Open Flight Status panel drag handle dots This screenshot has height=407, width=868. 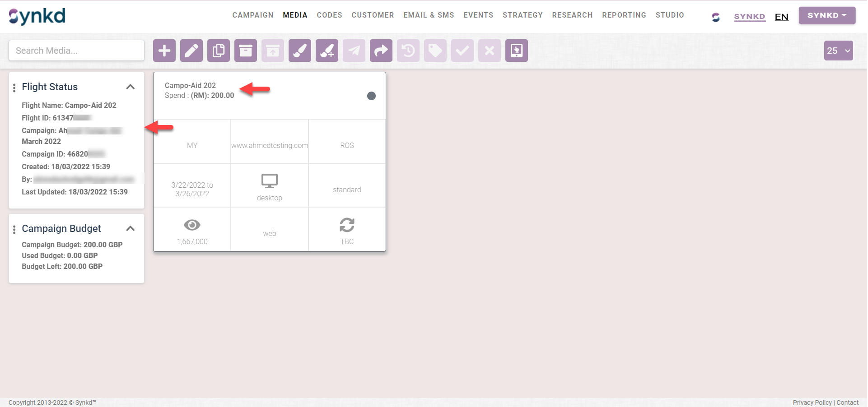tap(14, 88)
